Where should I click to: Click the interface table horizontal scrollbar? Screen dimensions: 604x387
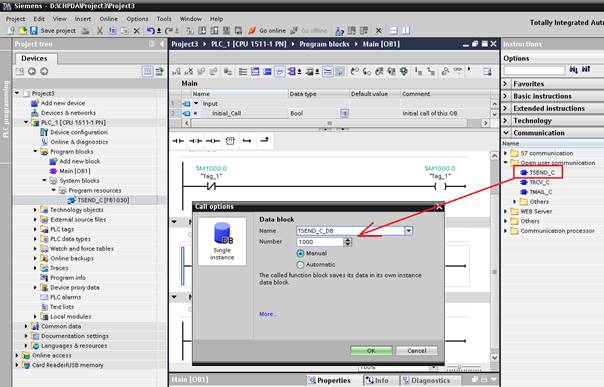click(329, 123)
